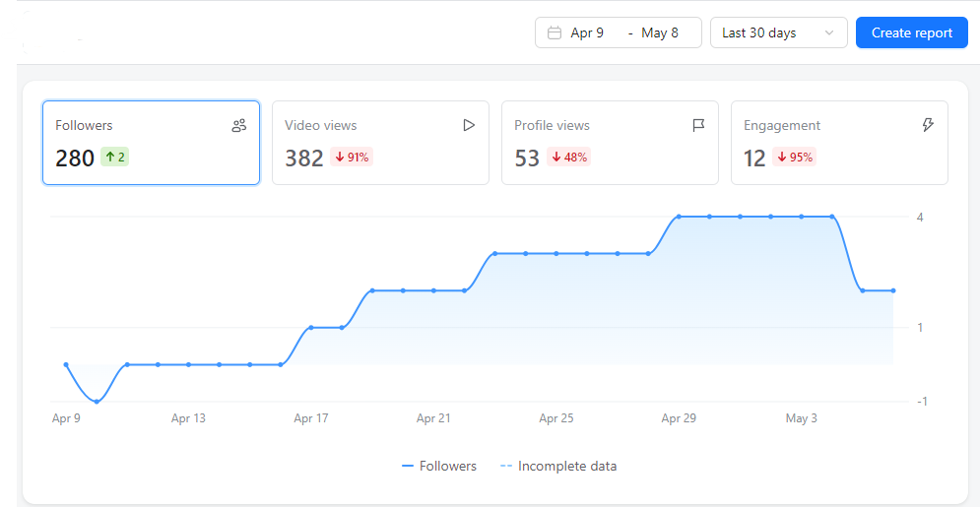Click the Video views play icon
Viewport: 980px width, 507px height.
[x=469, y=125]
